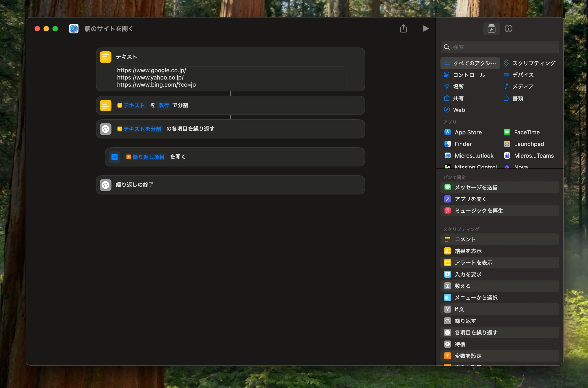The height and width of the screenshot is (388, 588).
Task: Select すべてのアクション category
Action: (x=470, y=63)
